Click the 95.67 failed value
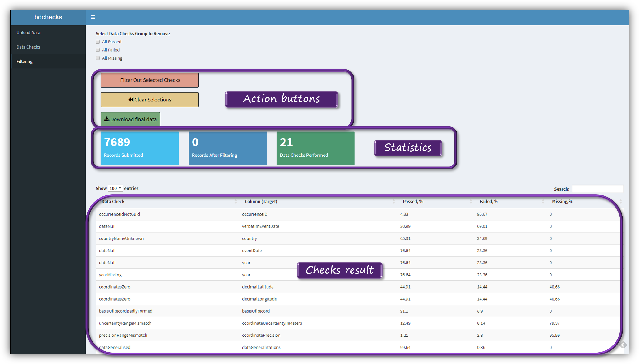This screenshot has width=639, height=364. coord(482,214)
